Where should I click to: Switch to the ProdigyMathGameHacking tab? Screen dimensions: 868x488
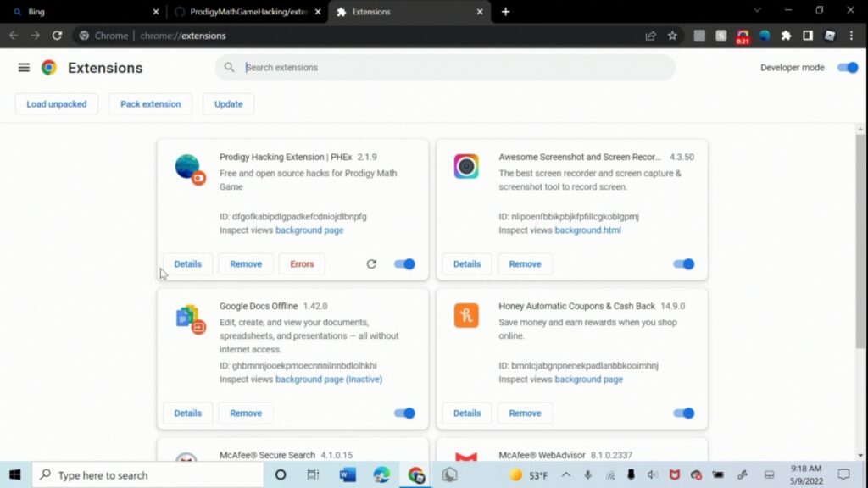pyautogui.click(x=248, y=12)
